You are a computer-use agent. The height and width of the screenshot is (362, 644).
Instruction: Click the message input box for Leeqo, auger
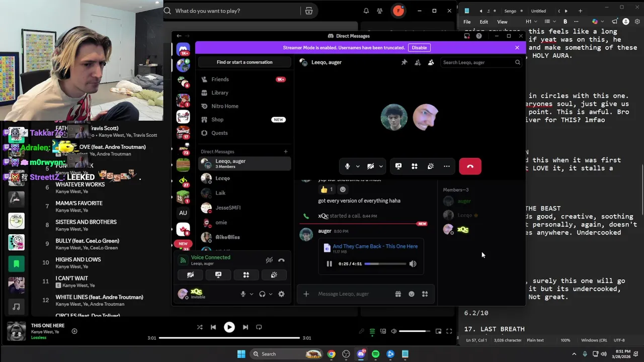click(x=353, y=294)
